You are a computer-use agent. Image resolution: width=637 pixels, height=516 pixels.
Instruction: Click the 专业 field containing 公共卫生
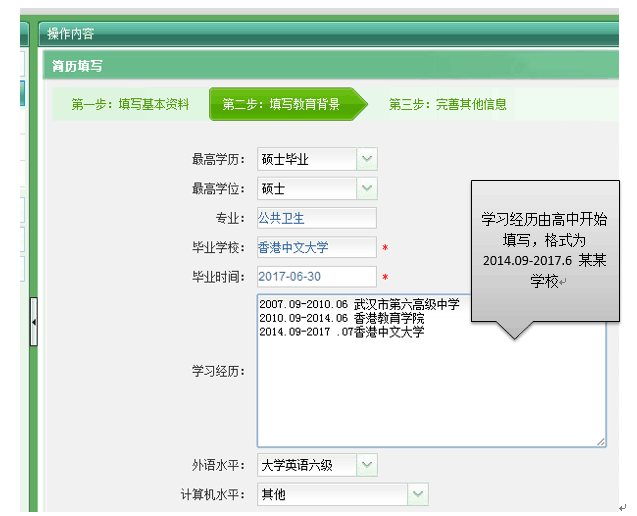(x=316, y=218)
